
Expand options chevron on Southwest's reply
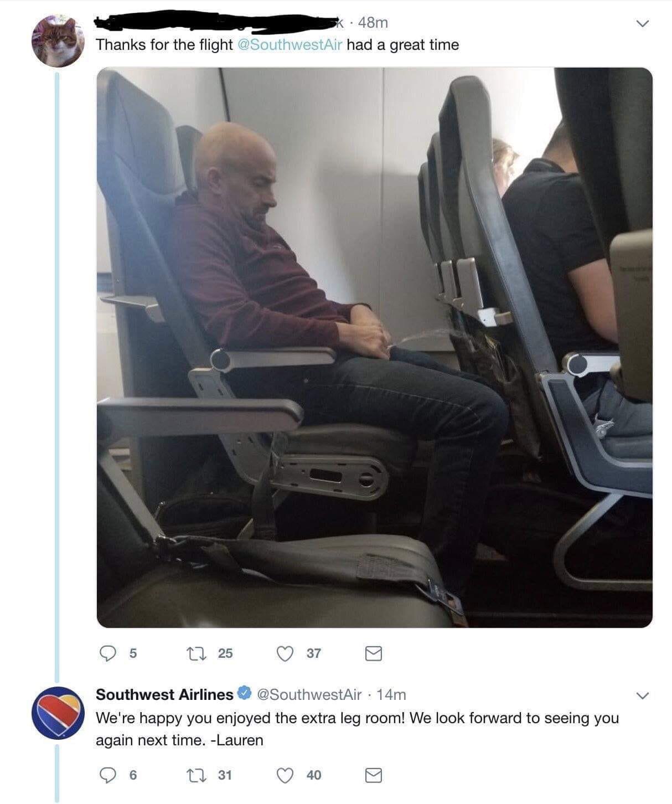pyautogui.click(x=642, y=695)
